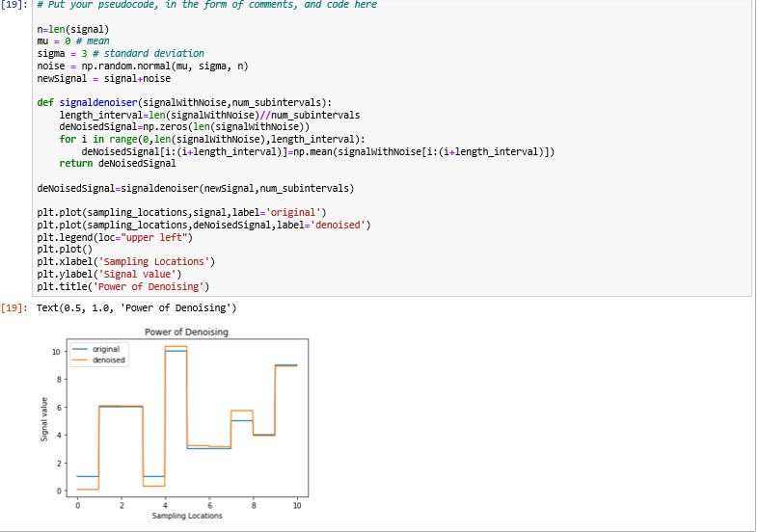Click the Text(0.5, 1.0, 'Power of Denoising') output
The height and width of the screenshot is (532, 759).
pyautogui.click(x=137, y=308)
